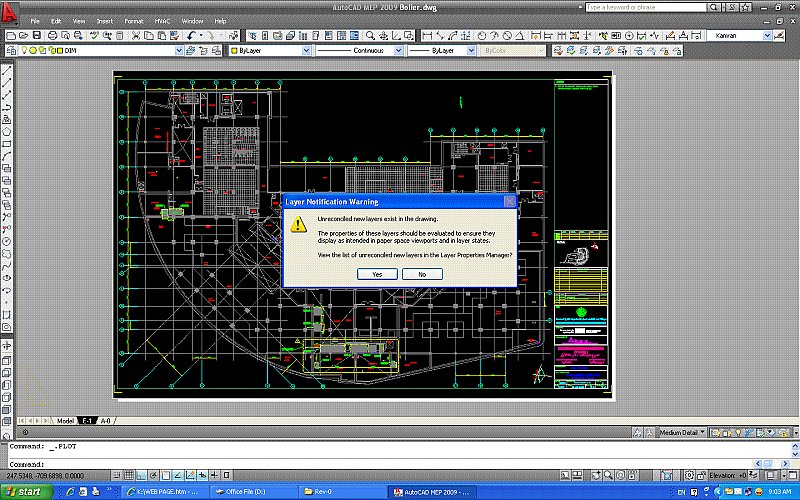Click Yes in Layer Notification Warning
The width and height of the screenshot is (800, 500).
click(x=377, y=274)
